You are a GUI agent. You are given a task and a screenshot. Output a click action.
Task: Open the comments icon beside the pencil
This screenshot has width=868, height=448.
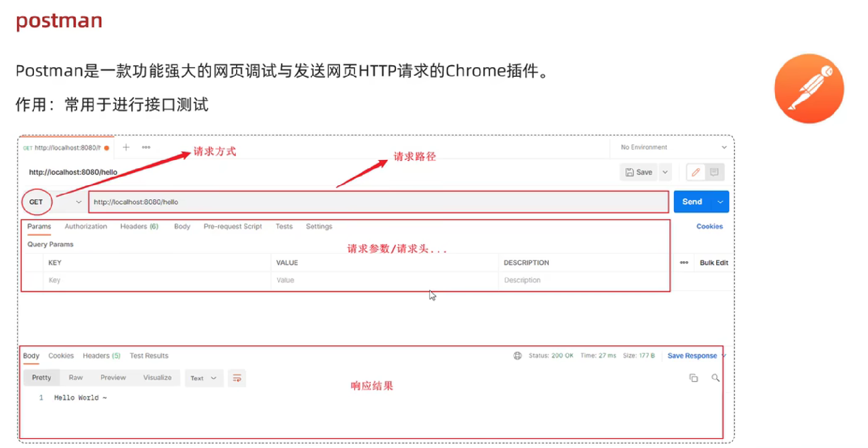pyautogui.click(x=714, y=172)
